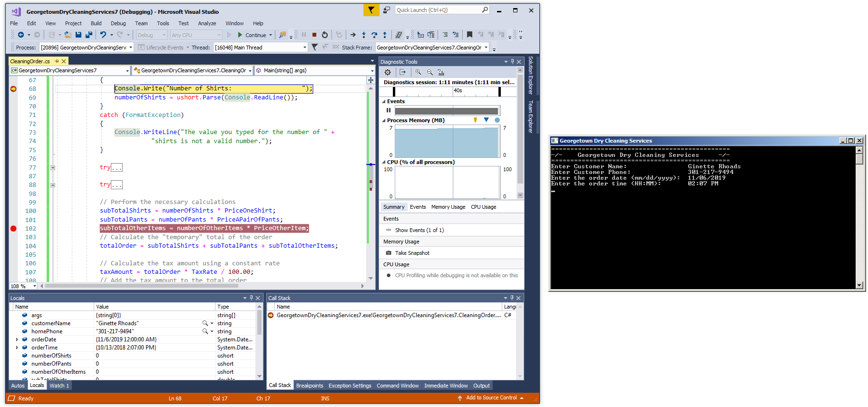The height and width of the screenshot is (407, 868).
Task: Click Continue to resume debugging
Action: 252,35
